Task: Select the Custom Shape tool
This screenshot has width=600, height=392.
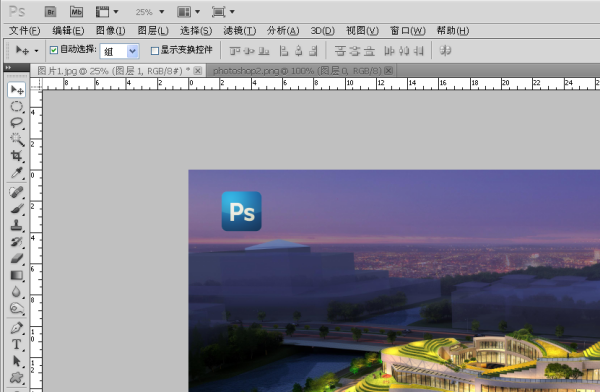Action: [17, 378]
